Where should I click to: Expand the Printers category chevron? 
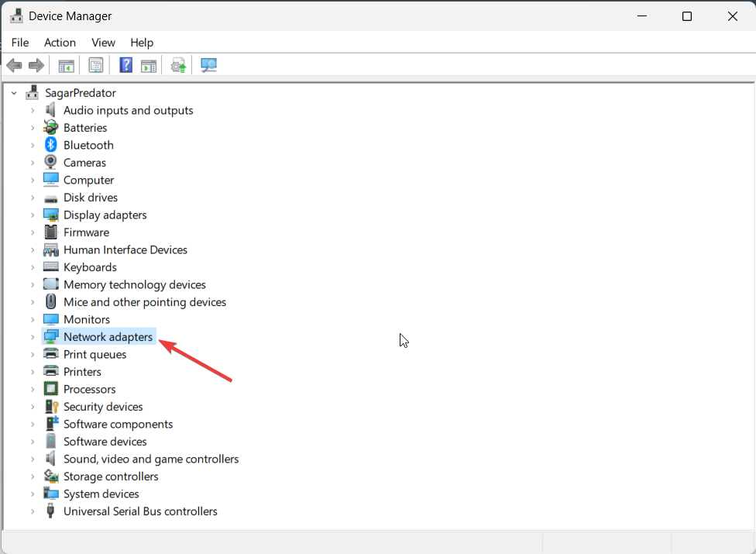tap(33, 372)
